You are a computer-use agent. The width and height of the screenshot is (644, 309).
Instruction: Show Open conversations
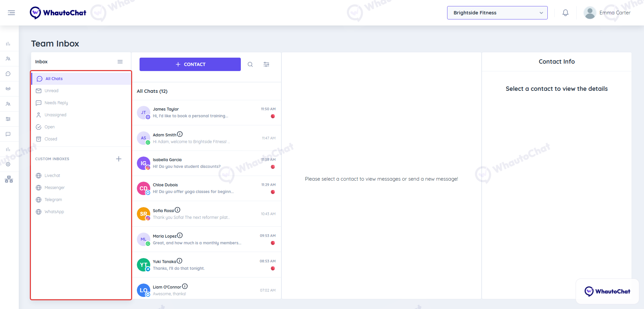click(81, 127)
